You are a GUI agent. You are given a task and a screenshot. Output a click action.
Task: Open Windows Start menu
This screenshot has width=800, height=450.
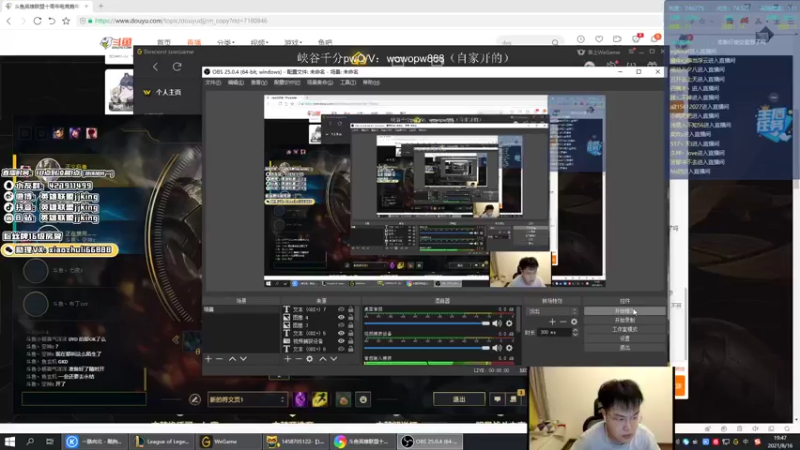pyautogui.click(x=9, y=441)
